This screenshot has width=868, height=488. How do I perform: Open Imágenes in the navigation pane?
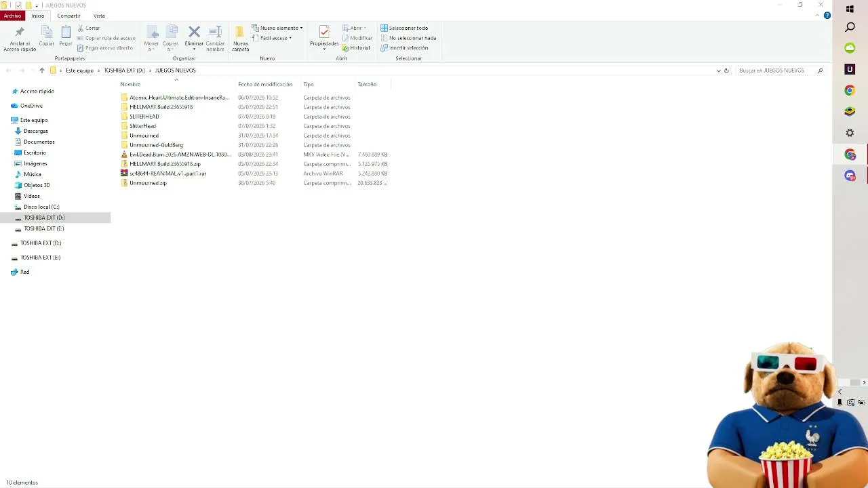point(31,163)
